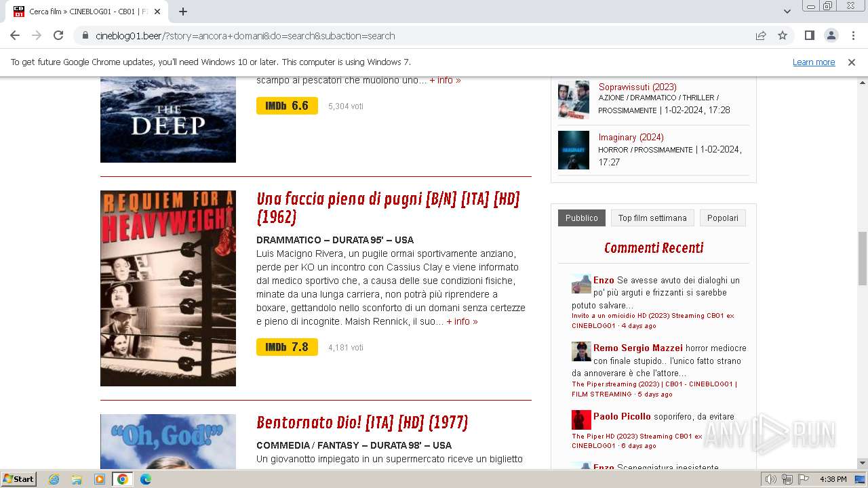Click the page vertical scrollbar thumb

click(863, 258)
